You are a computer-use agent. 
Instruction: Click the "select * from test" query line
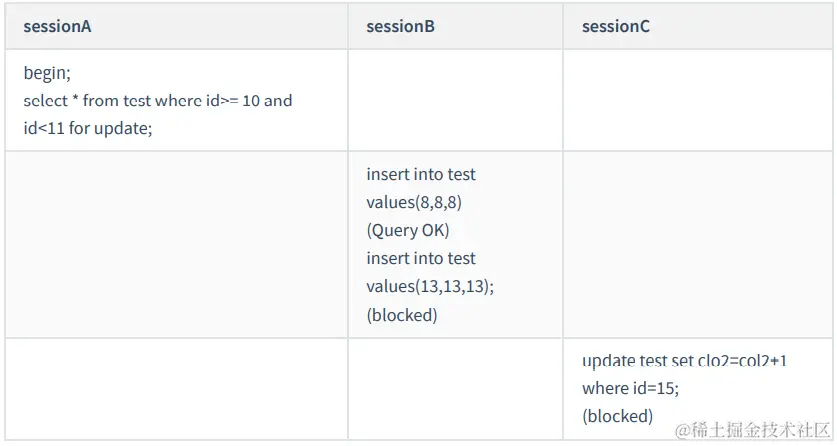tap(157, 101)
